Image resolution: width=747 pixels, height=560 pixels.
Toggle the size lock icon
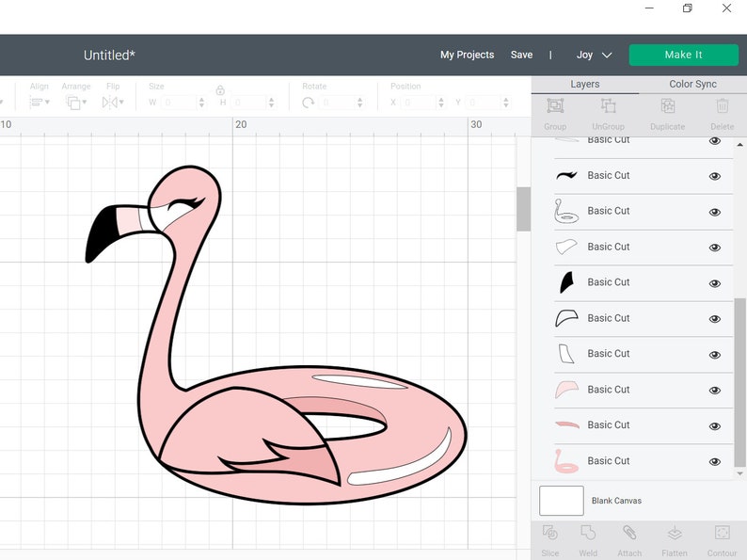click(x=220, y=90)
